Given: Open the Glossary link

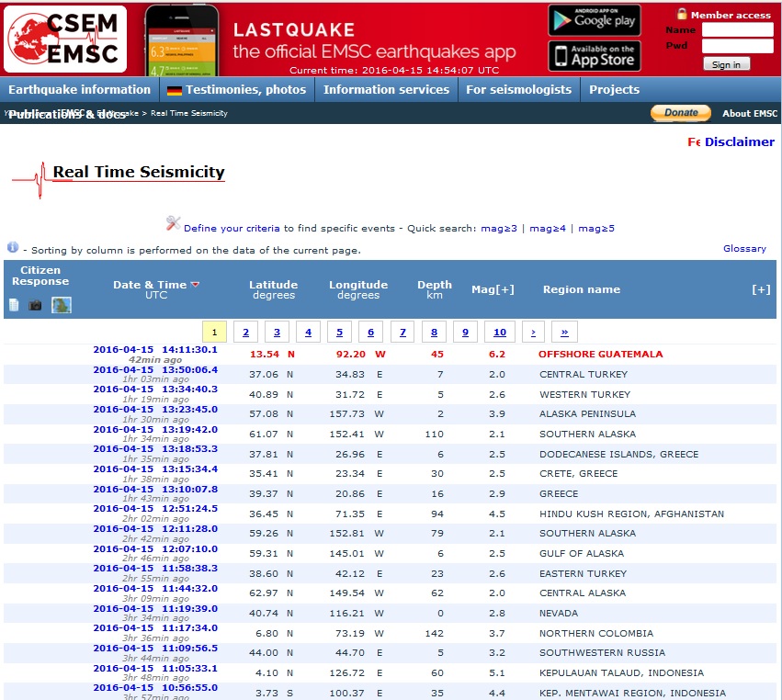Looking at the screenshot, I should coord(744,248).
